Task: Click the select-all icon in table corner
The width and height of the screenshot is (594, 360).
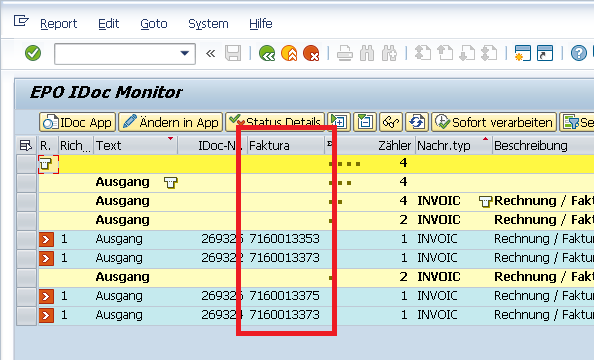Action: coord(26,146)
